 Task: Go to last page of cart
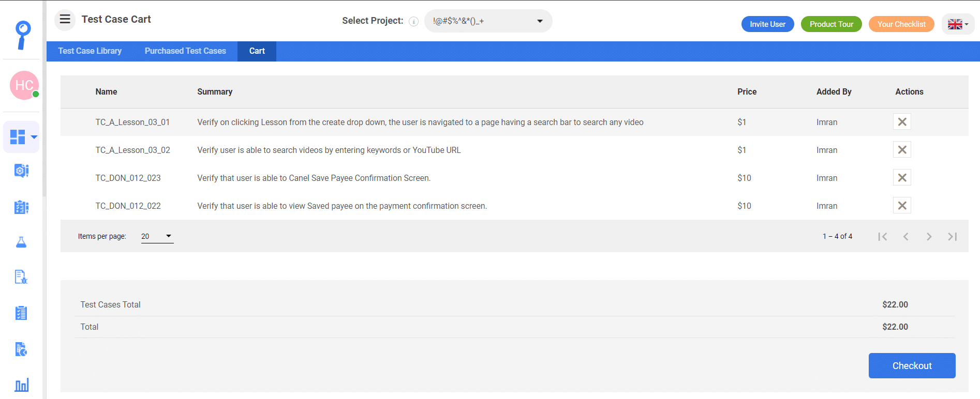(x=952, y=237)
